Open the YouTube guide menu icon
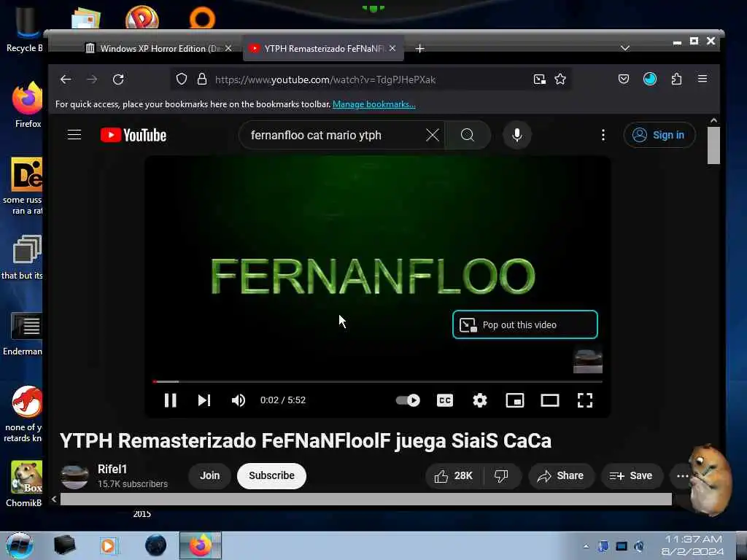This screenshot has width=747, height=560. (x=74, y=135)
